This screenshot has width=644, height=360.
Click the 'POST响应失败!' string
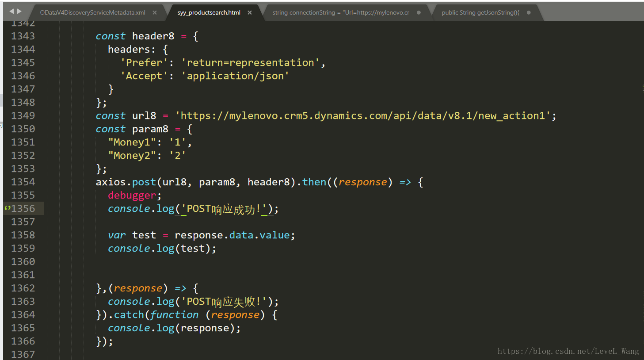pyautogui.click(x=224, y=302)
